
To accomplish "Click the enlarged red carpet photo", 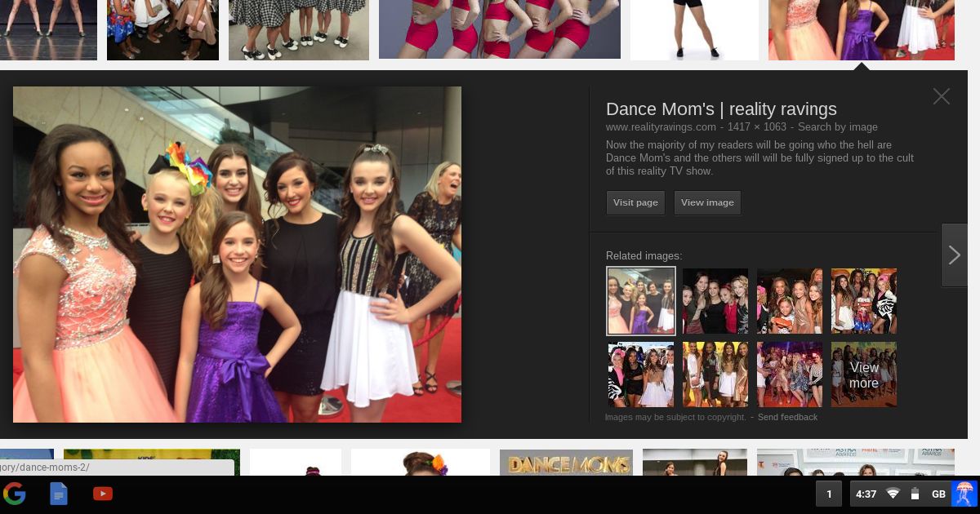I will tap(237, 255).
